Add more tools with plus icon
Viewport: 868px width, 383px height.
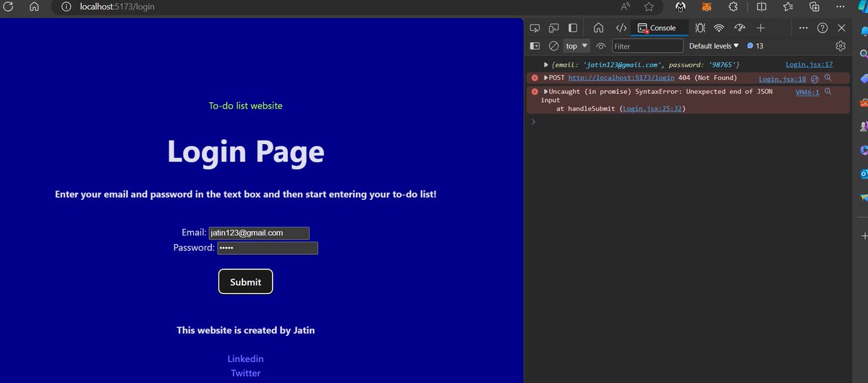tap(760, 28)
